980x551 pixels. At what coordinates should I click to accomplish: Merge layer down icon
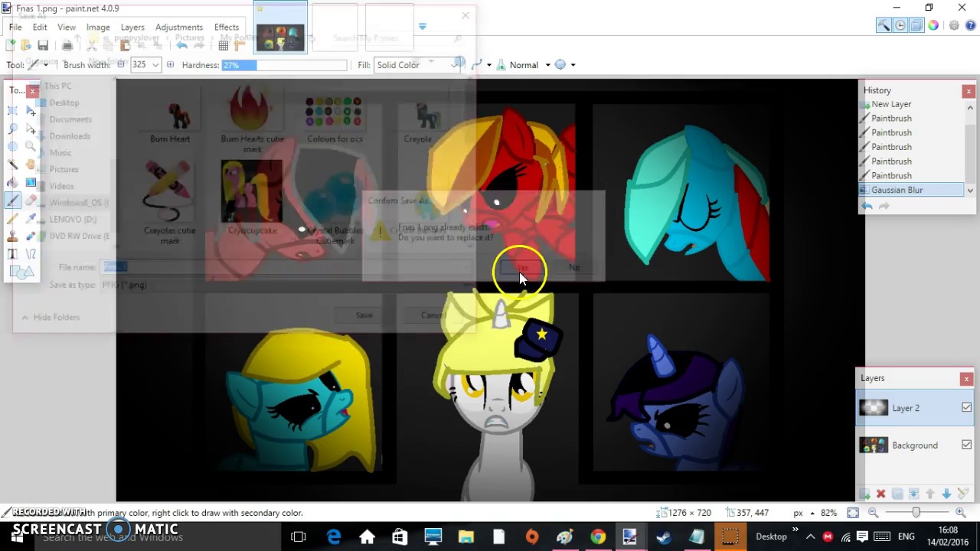[x=913, y=494]
